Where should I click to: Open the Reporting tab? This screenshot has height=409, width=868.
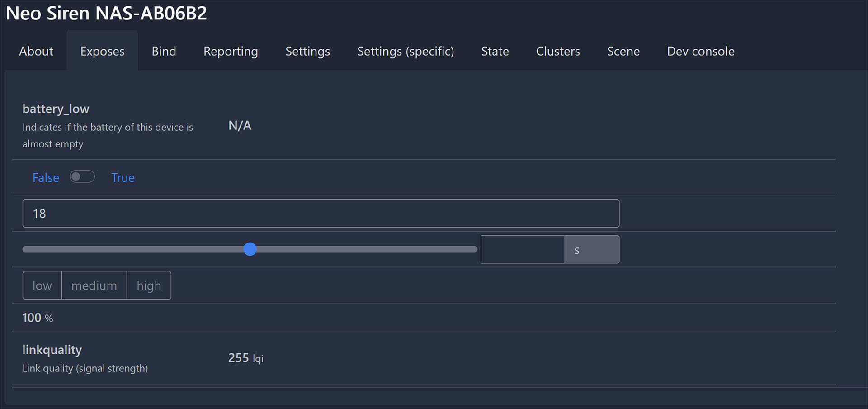coord(231,51)
